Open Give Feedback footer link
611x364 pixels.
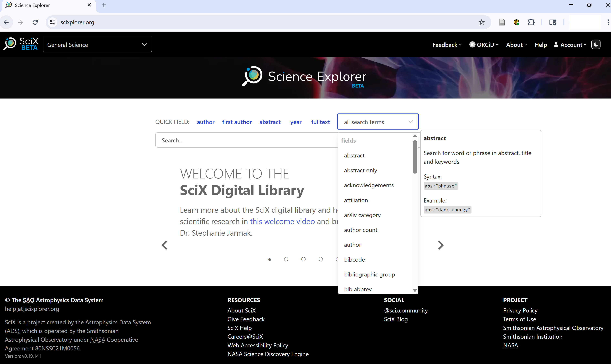click(x=246, y=319)
